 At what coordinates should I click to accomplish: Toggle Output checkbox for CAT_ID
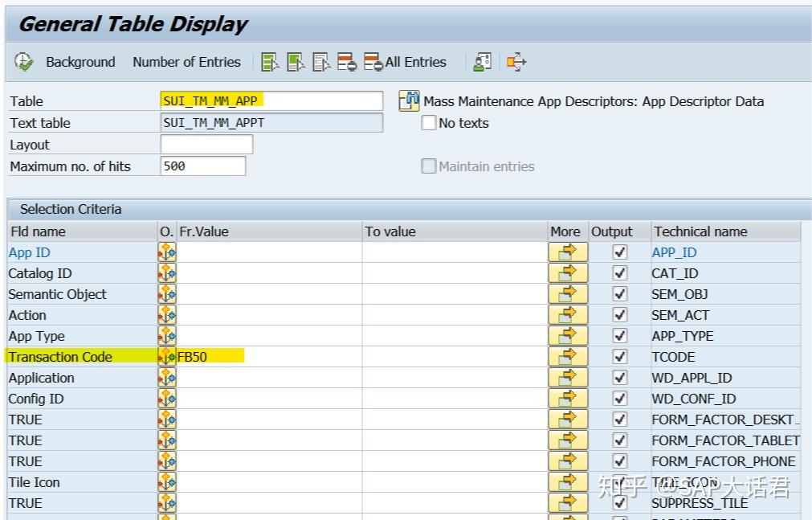point(619,273)
